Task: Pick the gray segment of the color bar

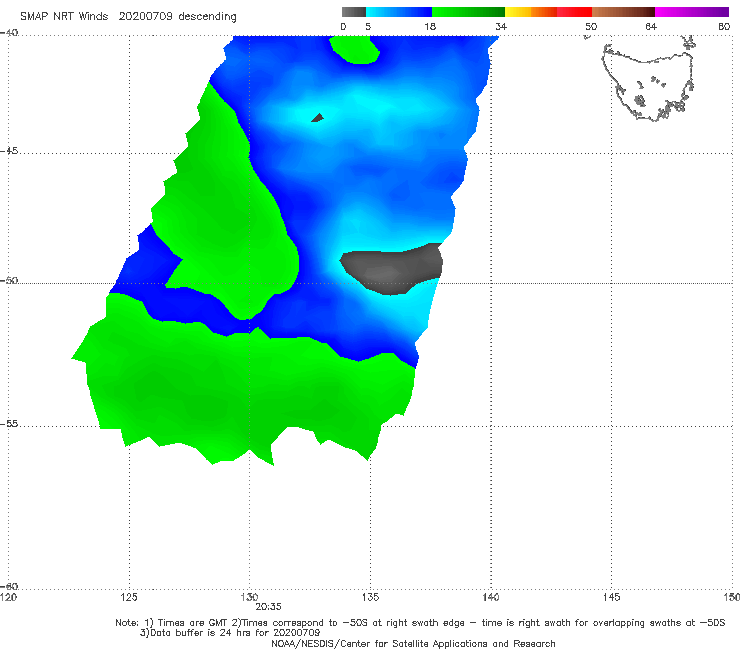Action: coord(354,12)
